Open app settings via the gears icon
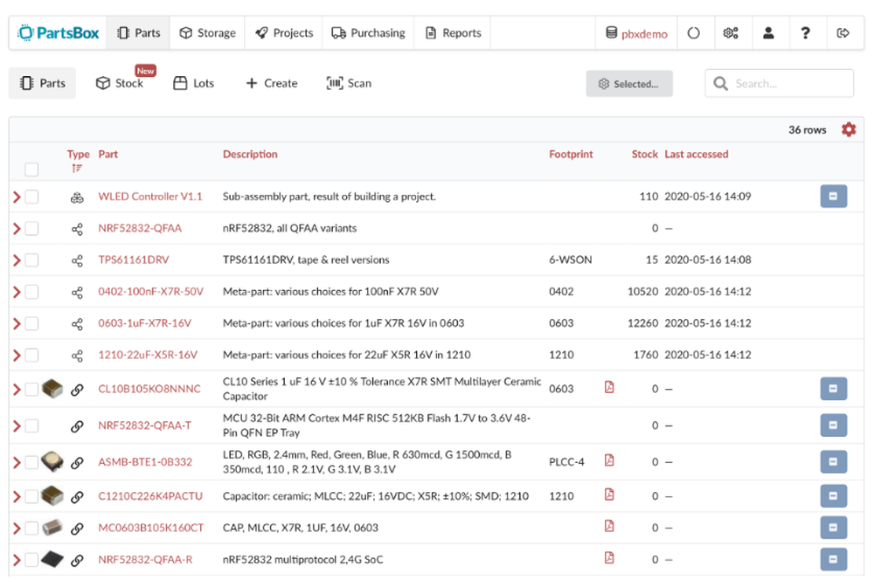The height and width of the screenshot is (588, 874). (x=732, y=32)
